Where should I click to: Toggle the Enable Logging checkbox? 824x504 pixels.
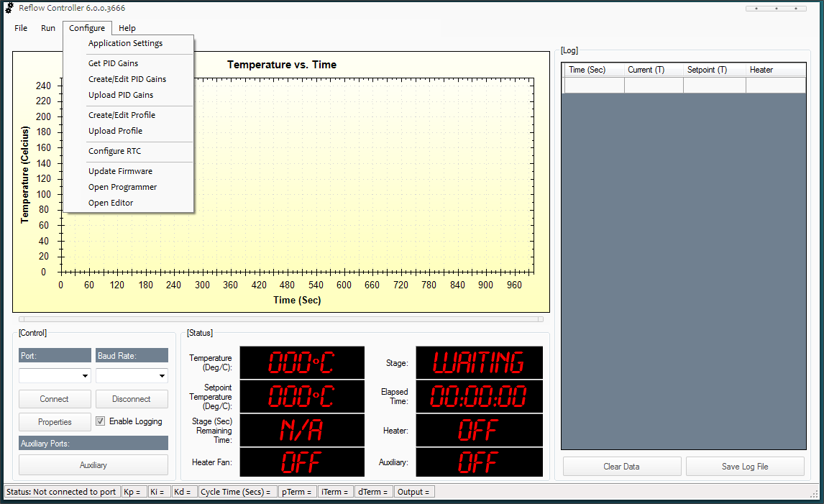coord(101,421)
